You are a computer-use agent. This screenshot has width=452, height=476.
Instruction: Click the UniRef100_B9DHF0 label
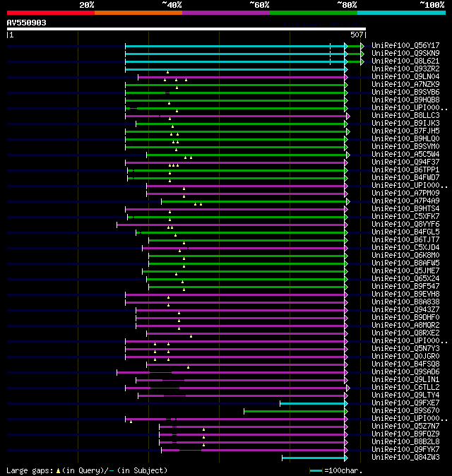[x=405, y=318]
